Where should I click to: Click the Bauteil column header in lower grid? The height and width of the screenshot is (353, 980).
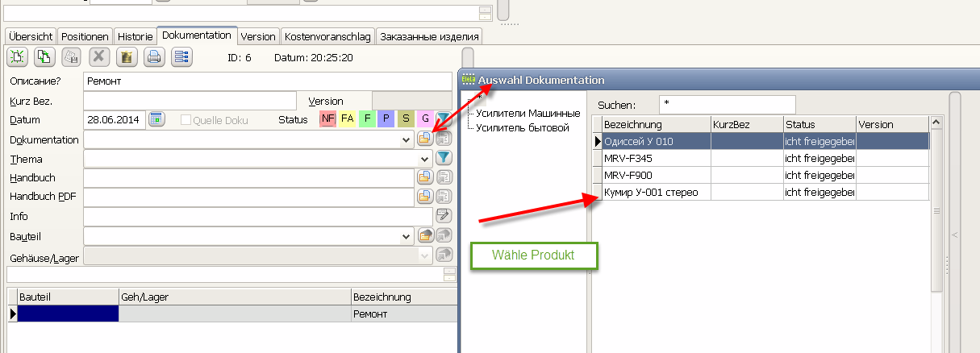[68, 297]
